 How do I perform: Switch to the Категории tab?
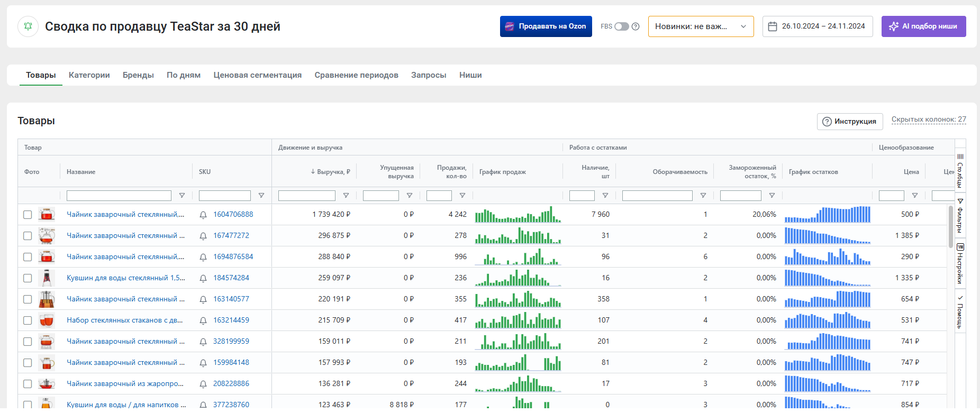pyautogui.click(x=89, y=75)
